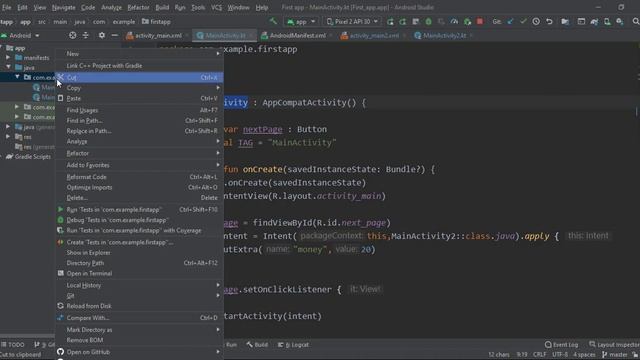The image size is (640, 360).
Task: Click the Git update project arrow icon
Action: coord(510,22)
